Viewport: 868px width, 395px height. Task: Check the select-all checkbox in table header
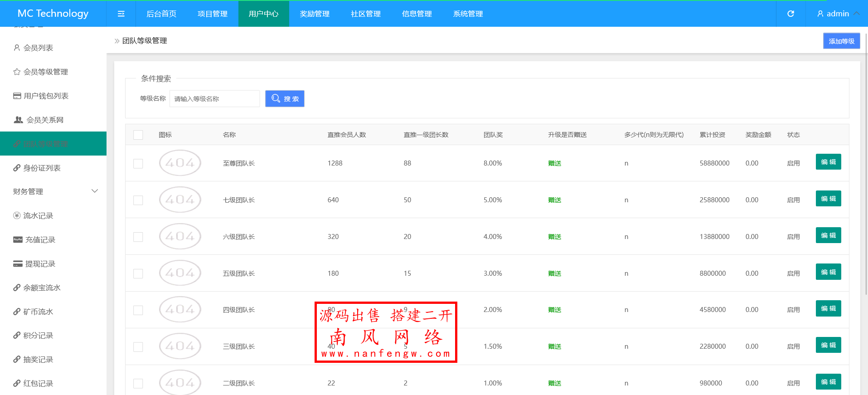tap(138, 135)
